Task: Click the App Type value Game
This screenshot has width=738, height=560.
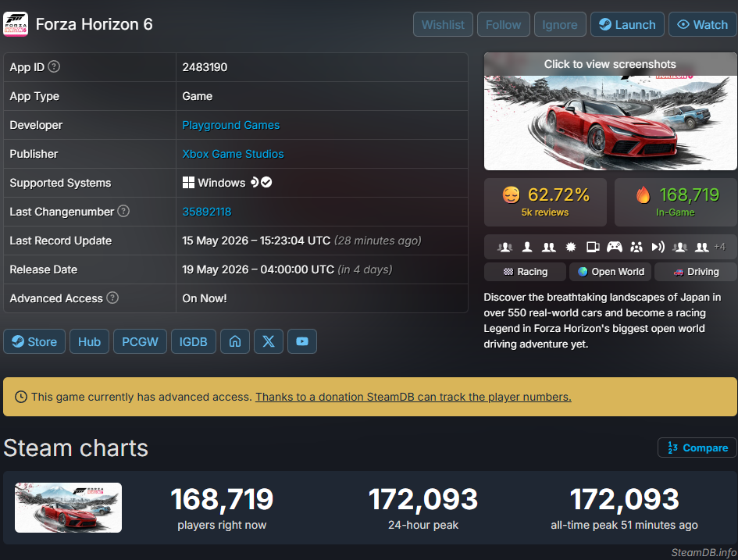Action: (x=198, y=97)
